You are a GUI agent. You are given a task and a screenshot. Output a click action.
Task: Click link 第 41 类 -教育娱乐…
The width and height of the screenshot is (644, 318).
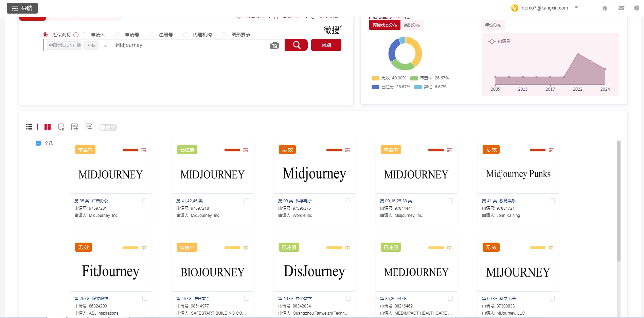coord(501,201)
